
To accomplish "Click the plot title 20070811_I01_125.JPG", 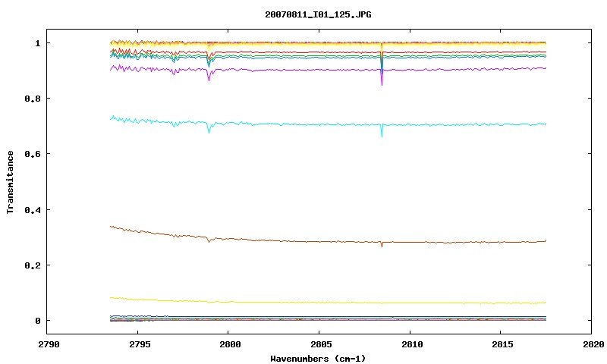I will pyautogui.click(x=318, y=14).
